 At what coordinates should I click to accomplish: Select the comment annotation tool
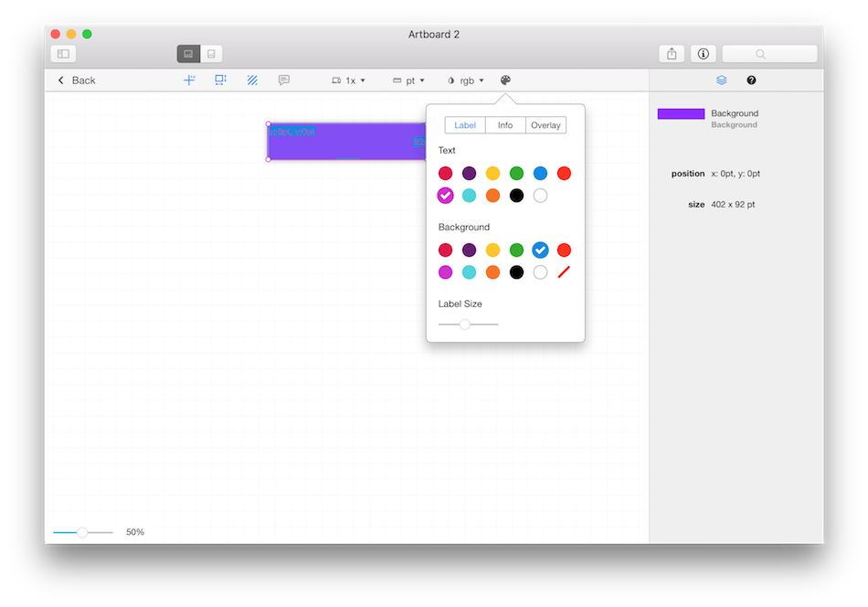pyautogui.click(x=284, y=80)
